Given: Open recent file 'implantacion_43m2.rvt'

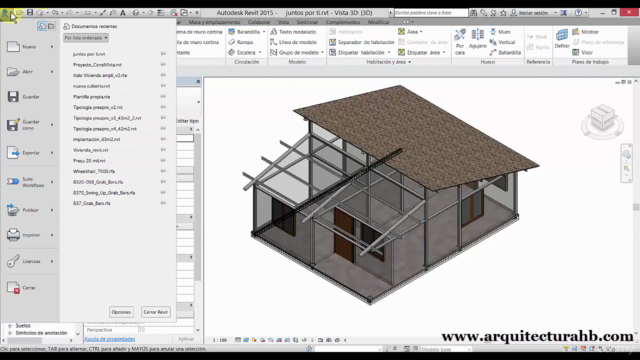Looking at the screenshot, I should tap(96, 139).
